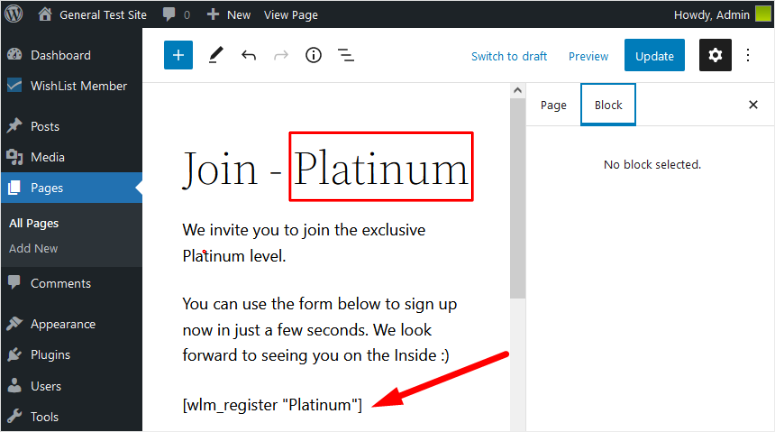Open the List View icon
Image resolution: width=775 pixels, height=432 pixels.
(346, 56)
